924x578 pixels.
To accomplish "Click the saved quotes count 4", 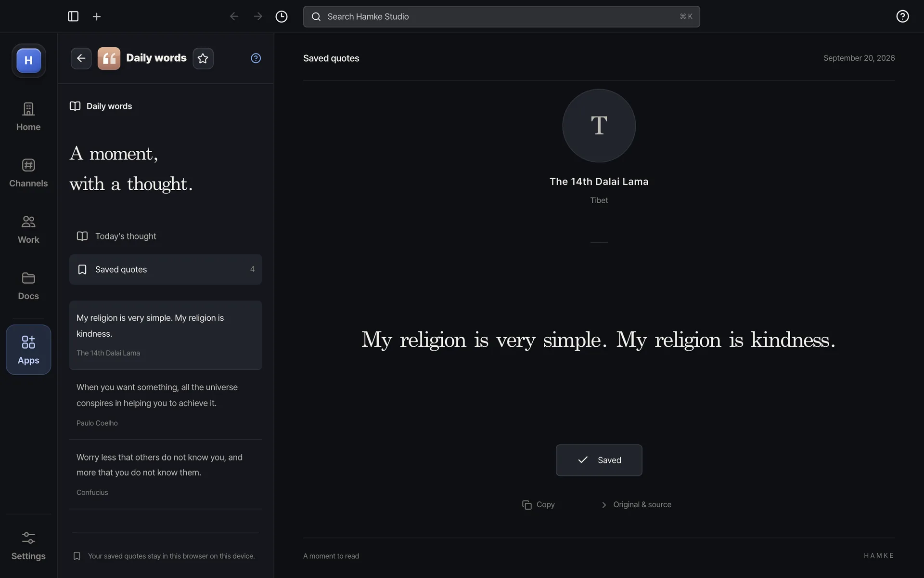I will [x=252, y=269].
